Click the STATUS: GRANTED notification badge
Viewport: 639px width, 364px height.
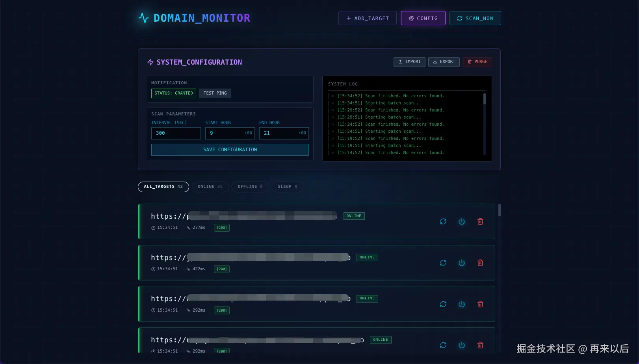pyautogui.click(x=174, y=93)
